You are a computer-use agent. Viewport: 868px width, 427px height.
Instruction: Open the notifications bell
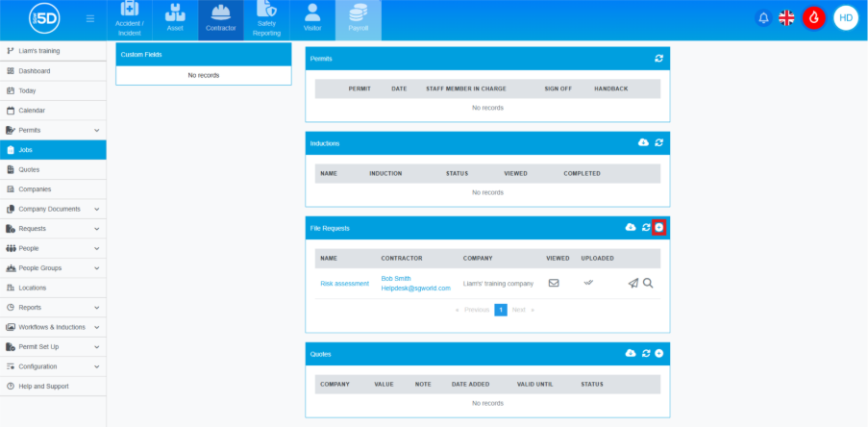coord(763,18)
